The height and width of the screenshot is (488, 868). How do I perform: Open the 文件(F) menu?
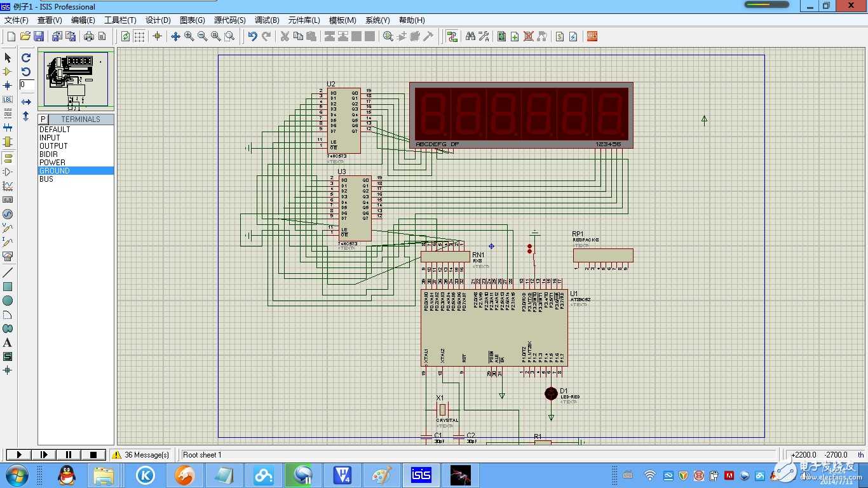(17, 20)
